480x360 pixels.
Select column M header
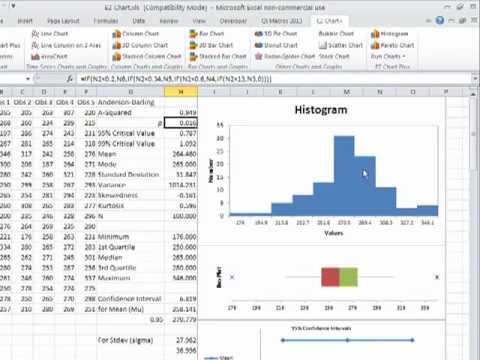pos(347,91)
